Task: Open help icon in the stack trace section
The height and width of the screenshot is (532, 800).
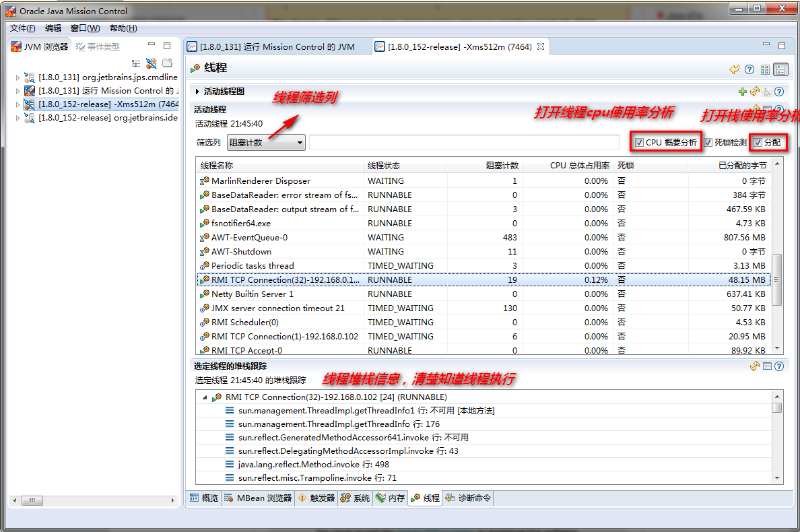Action: pyautogui.click(x=779, y=366)
